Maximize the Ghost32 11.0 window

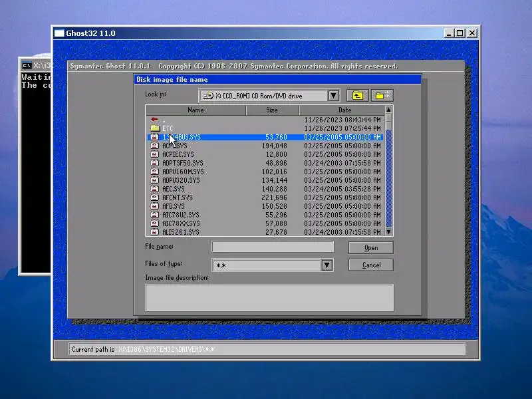(460, 33)
